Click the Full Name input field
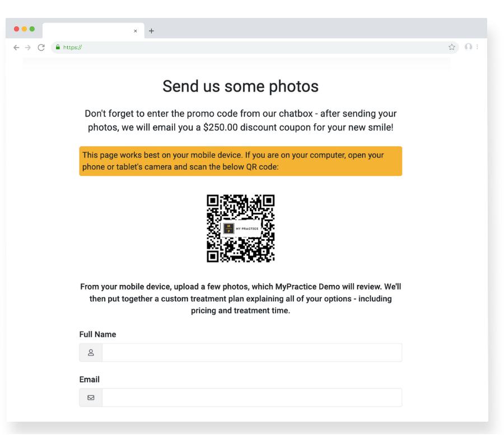 [x=252, y=353]
